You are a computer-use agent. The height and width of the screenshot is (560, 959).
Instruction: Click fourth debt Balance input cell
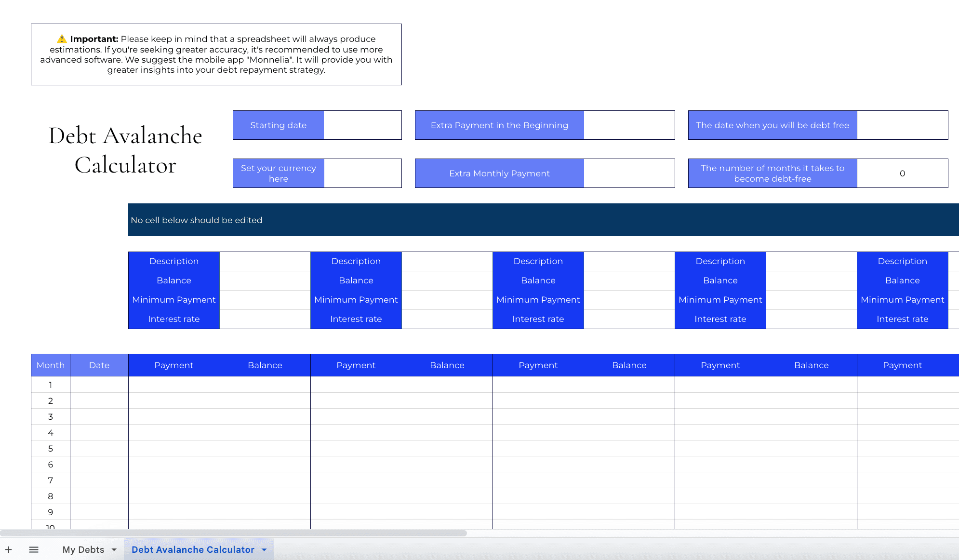point(811,280)
